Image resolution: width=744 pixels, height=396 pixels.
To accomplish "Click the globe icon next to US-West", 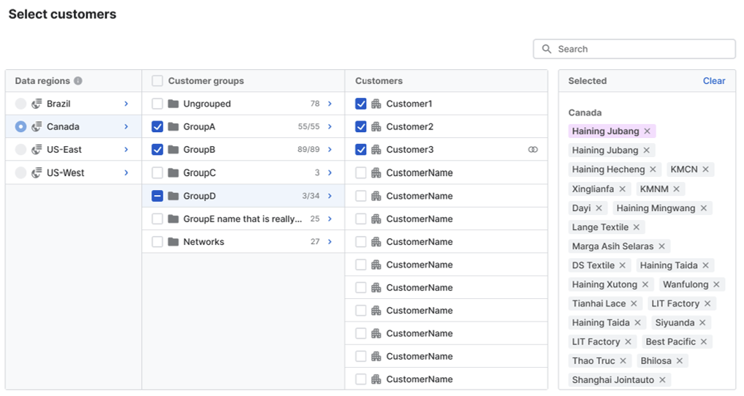I will click(37, 173).
